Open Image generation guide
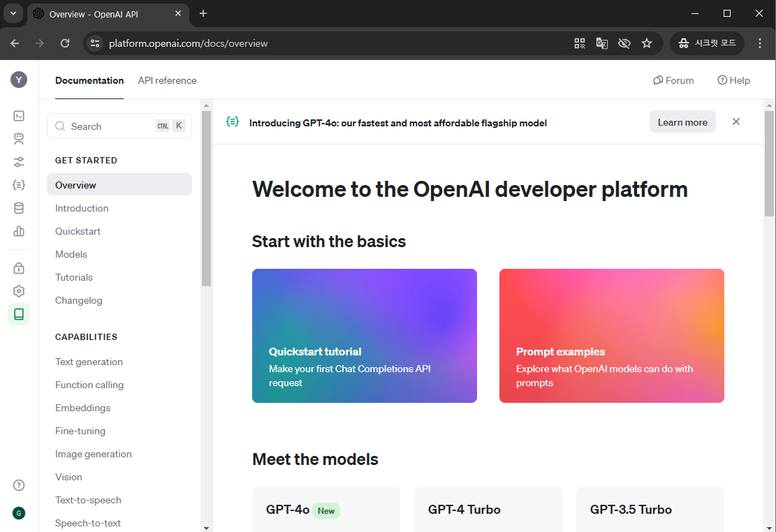The height and width of the screenshot is (532, 776). (x=93, y=454)
